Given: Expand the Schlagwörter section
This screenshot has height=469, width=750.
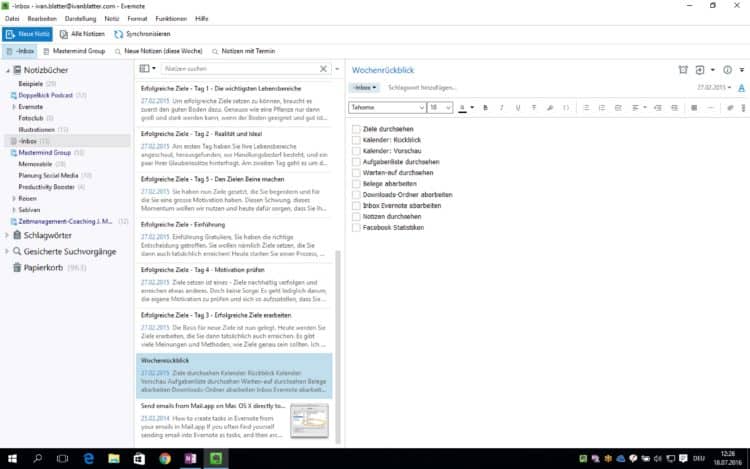Looking at the screenshot, I should pyautogui.click(x=7, y=235).
